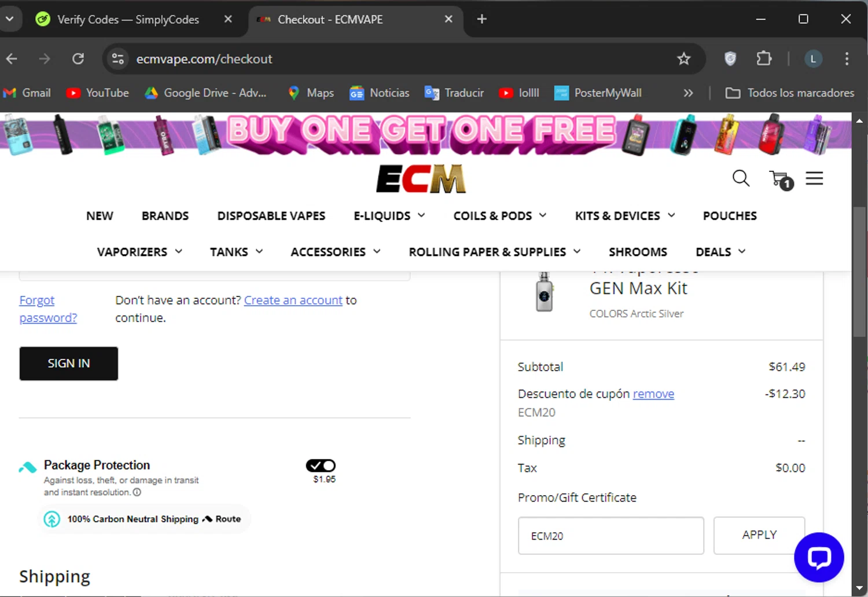Remove the ECM20 coupon discount
This screenshot has height=597, width=868.
coord(653,394)
